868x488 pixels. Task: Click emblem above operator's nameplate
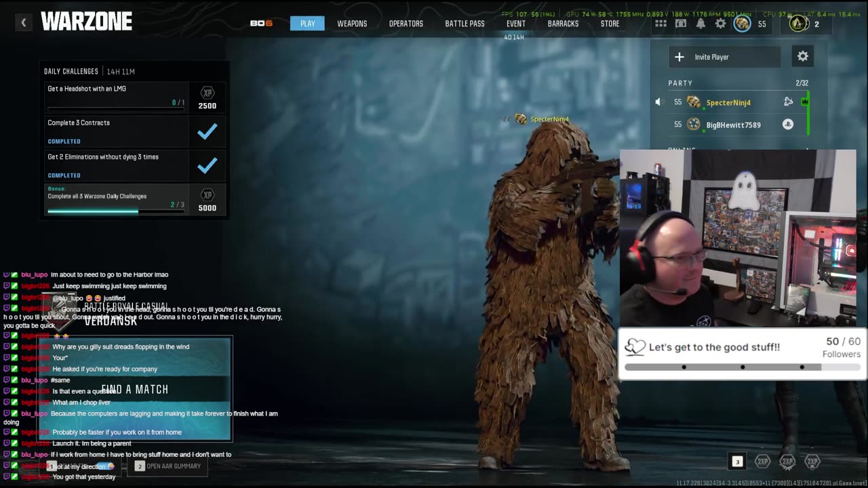coord(521,119)
